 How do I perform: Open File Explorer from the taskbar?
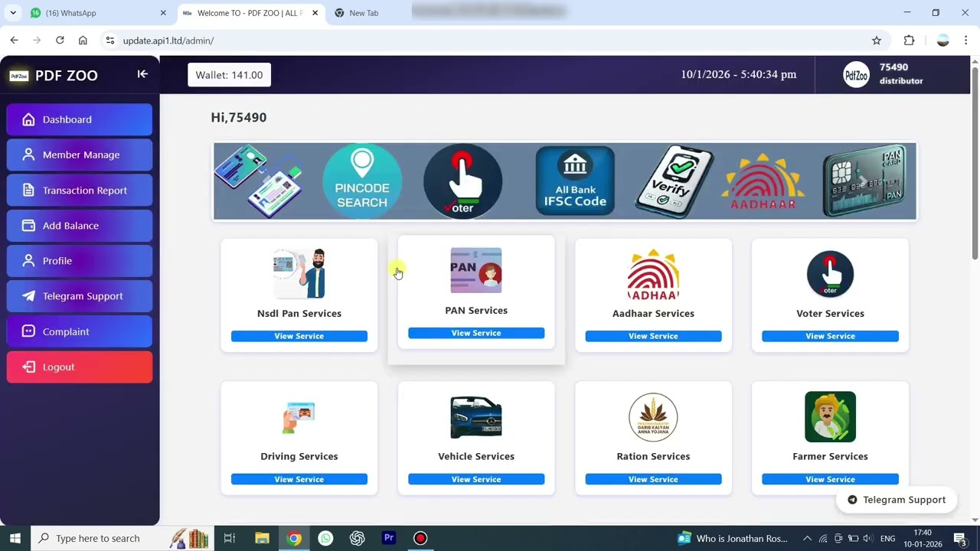pyautogui.click(x=262, y=538)
